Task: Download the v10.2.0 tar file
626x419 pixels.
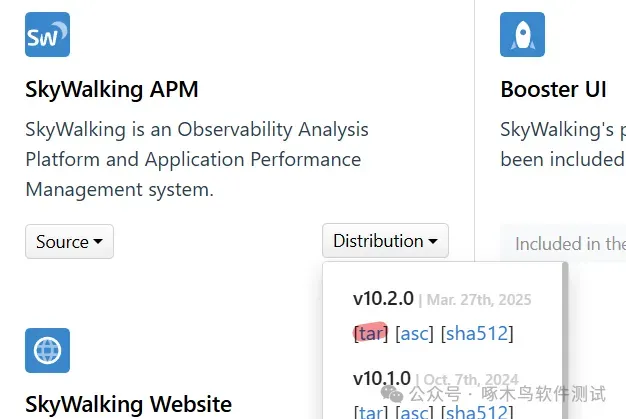Action: tap(371, 333)
